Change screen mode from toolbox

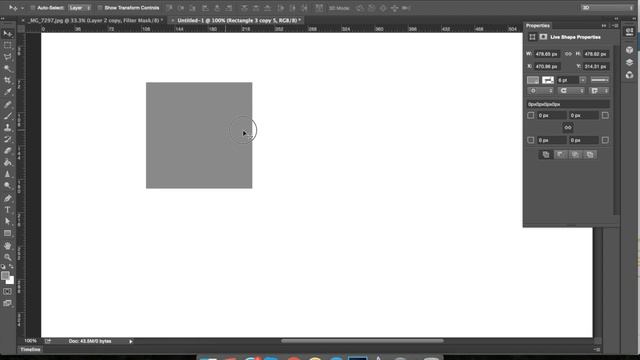pyautogui.click(x=8, y=303)
